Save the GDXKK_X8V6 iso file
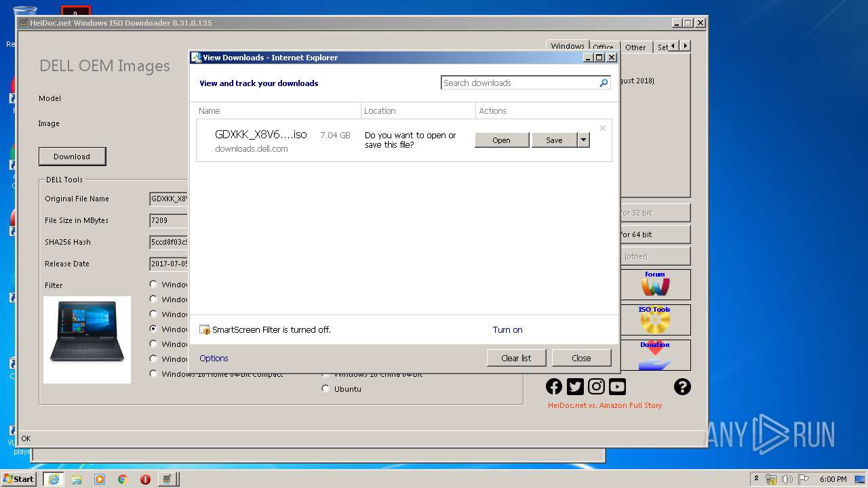 554,140
